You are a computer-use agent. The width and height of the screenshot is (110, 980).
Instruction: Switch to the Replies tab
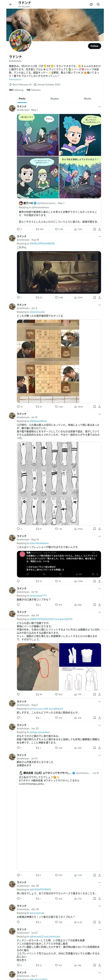point(55,98)
